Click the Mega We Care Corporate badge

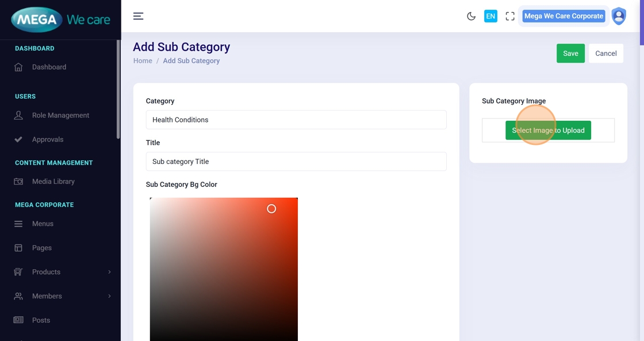(x=563, y=16)
